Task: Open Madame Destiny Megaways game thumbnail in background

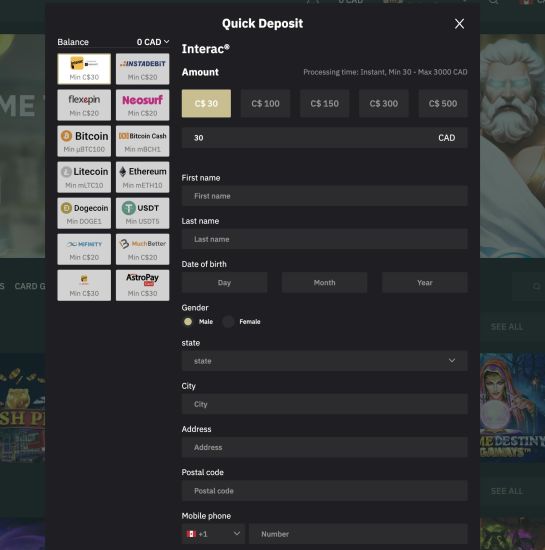Action: click(x=512, y=408)
